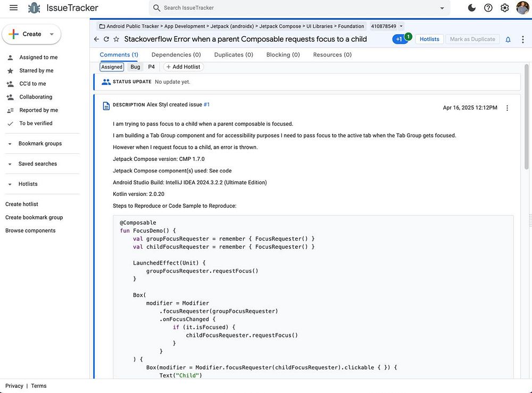
Task: Open the description three-dot menu
Action: [507, 108]
